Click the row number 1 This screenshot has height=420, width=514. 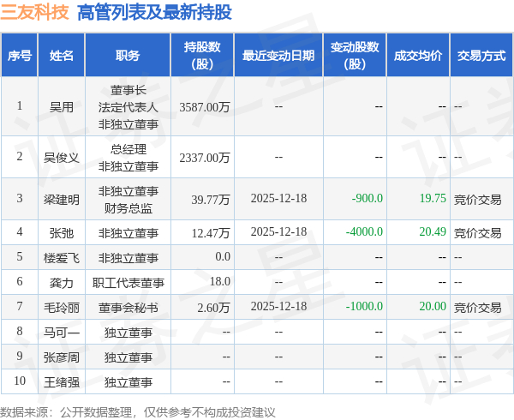tap(20, 105)
